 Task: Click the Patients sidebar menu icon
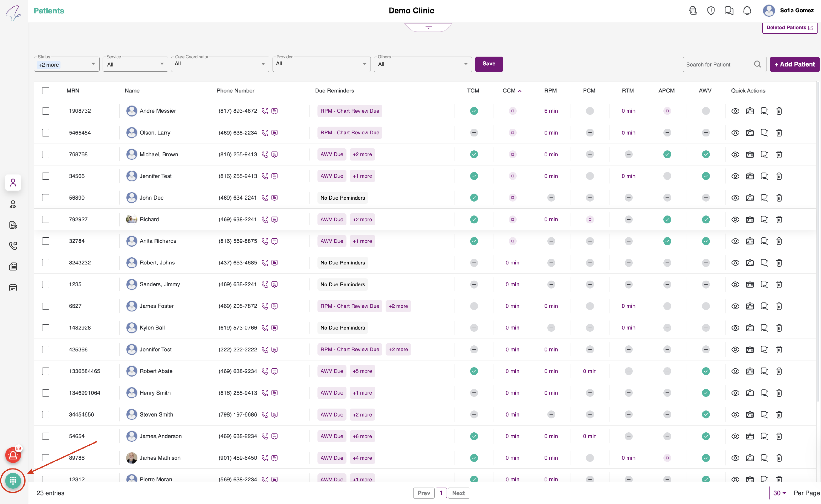(13, 183)
